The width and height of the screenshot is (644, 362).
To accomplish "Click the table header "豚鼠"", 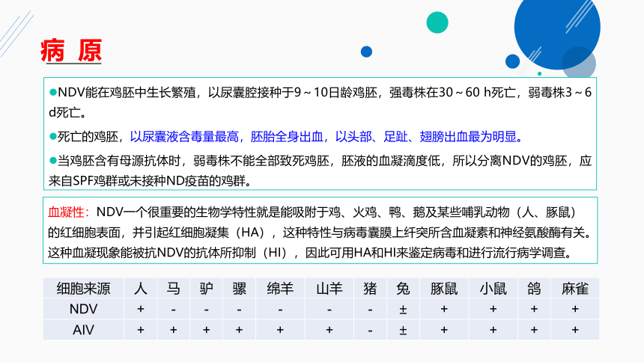I will tap(444, 289).
